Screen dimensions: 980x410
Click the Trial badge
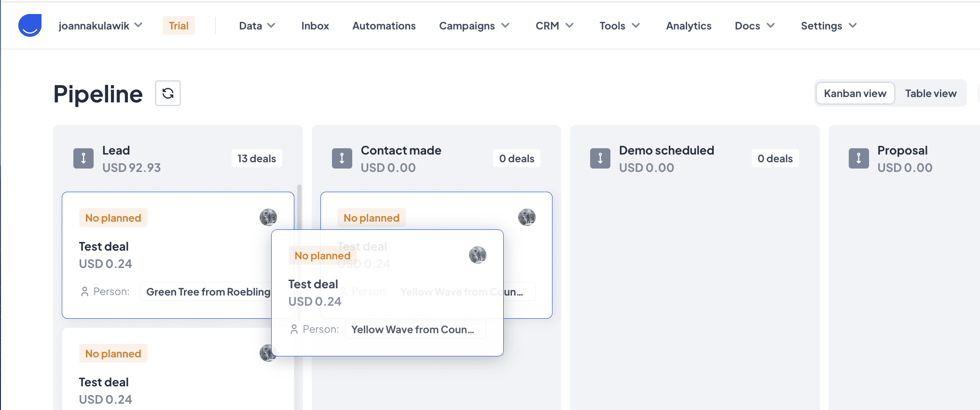pyautogui.click(x=179, y=26)
